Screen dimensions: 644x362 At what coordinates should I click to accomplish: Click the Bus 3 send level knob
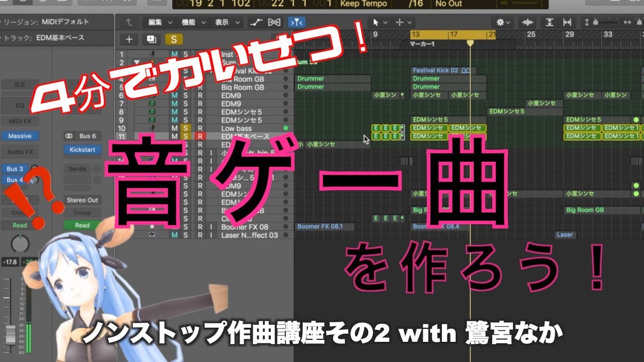pyautogui.click(x=34, y=169)
